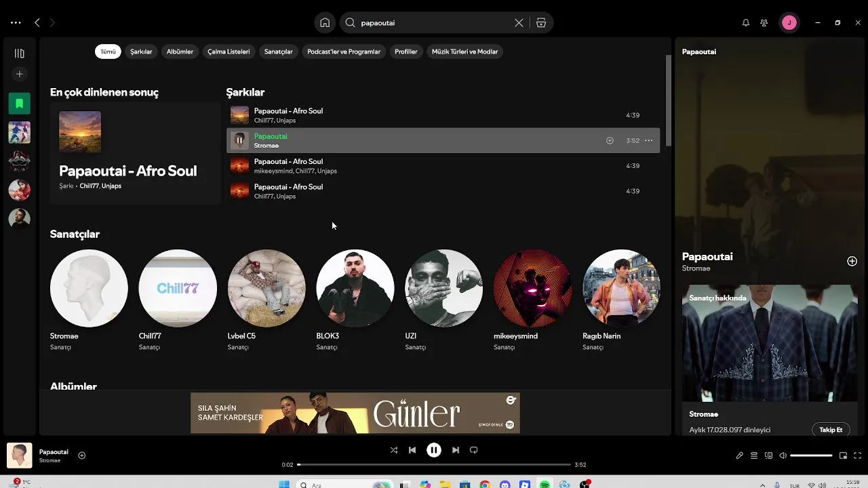Viewport: 868px width, 488px height.
Task: Pause playback with the main button
Action: 434,450
